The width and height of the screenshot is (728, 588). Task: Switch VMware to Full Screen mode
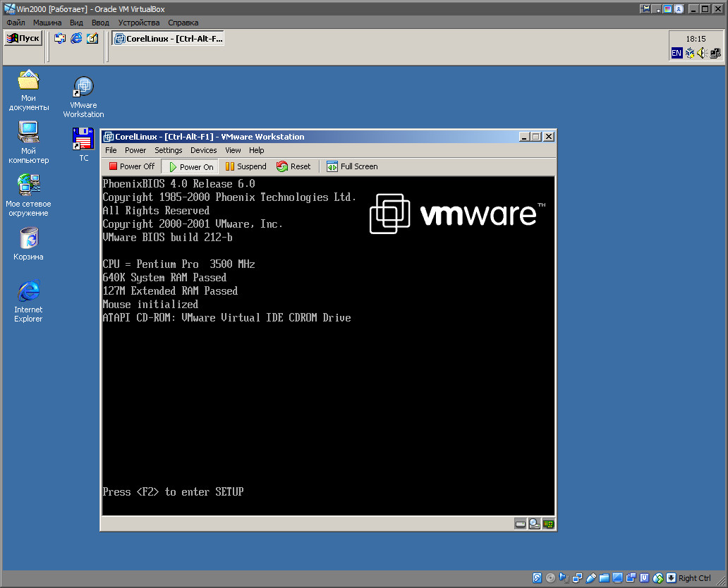coord(353,166)
